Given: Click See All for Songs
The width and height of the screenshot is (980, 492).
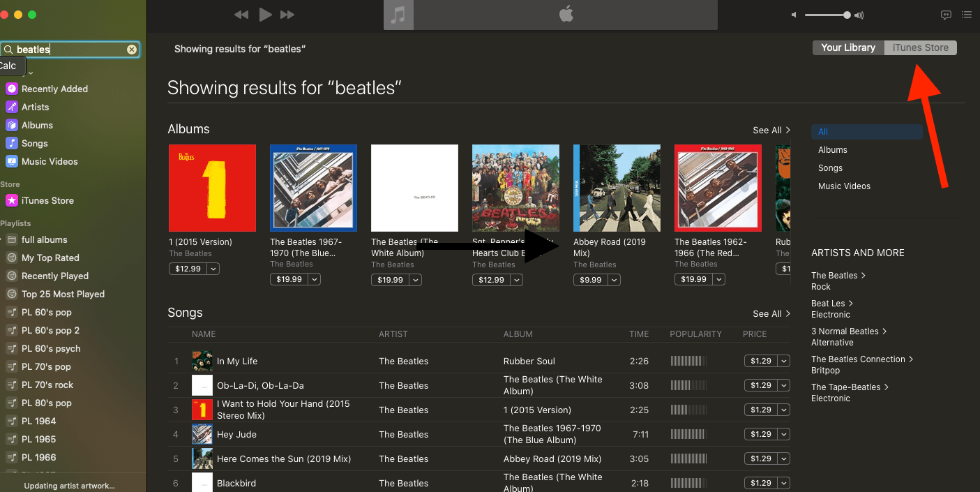Looking at the screenshot, I should point(771,314).
